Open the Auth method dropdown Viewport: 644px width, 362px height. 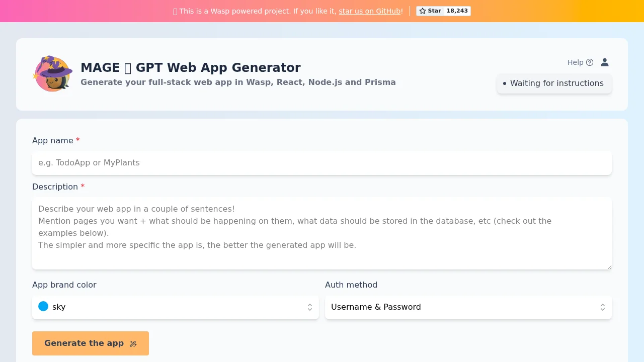[468, 307]
